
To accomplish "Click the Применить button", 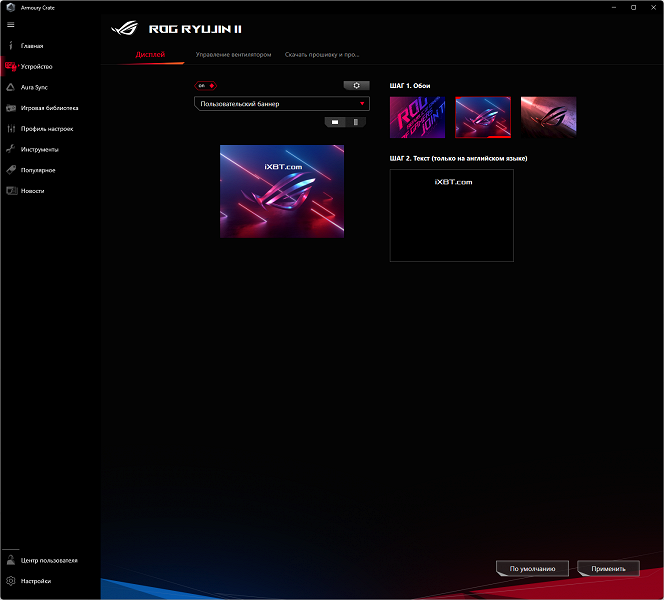I will point(609,569).
